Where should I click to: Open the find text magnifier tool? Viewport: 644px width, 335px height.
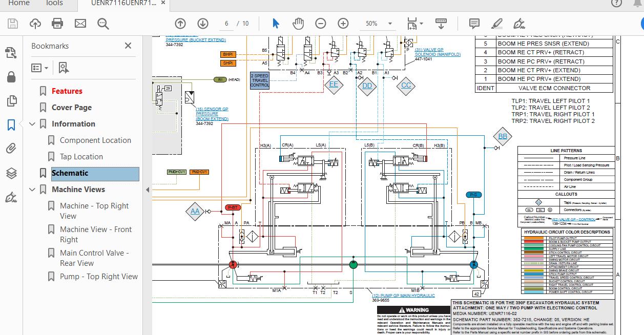(103, 24)
